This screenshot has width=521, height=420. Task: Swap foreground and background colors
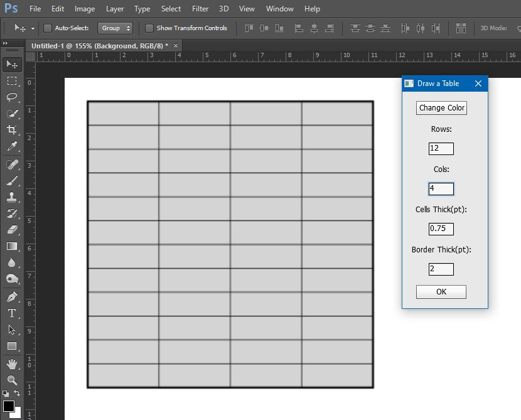tap(16, 393)
